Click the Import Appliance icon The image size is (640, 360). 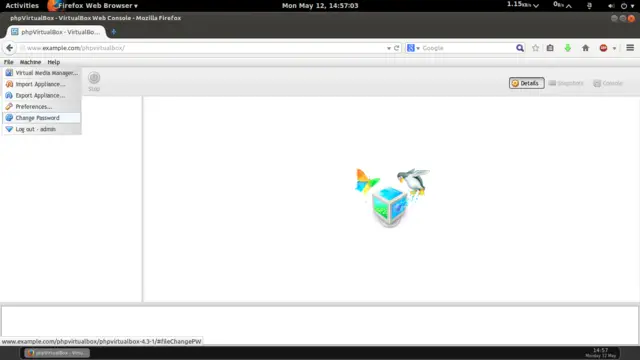(9, 84)
